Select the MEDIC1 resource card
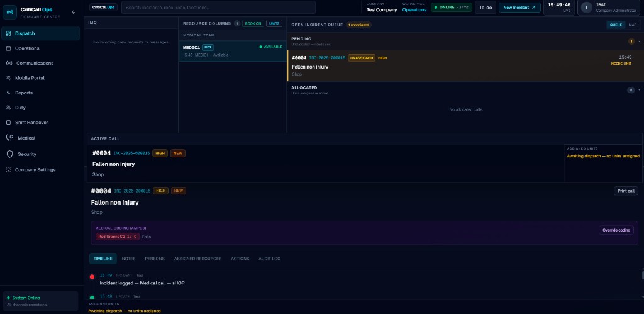644x314 pixels. tap(233, 51)
